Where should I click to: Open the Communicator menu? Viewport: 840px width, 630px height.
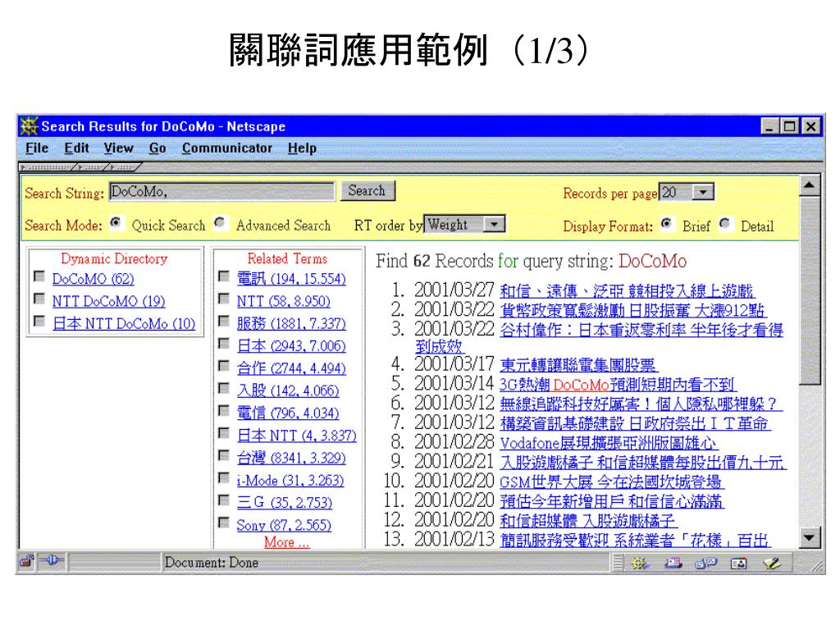(227, 148)
